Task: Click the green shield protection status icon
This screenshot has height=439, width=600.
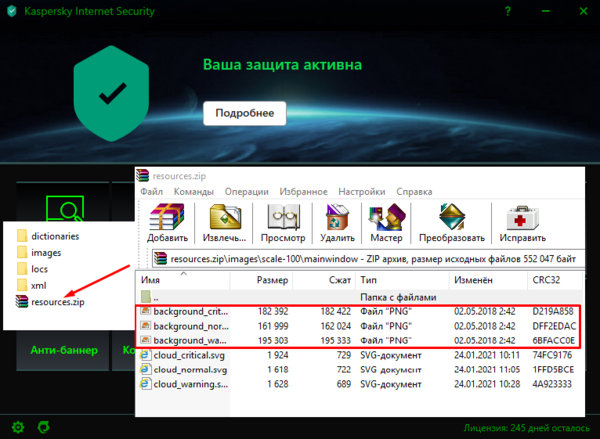Action: pyautogui.click(x=111, y=93)
